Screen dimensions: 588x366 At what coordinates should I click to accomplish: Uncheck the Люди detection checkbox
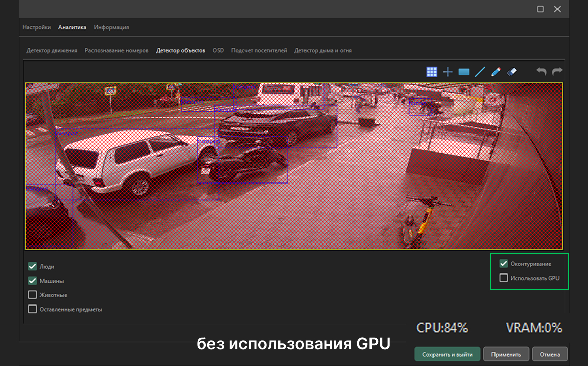coord(33,266)
